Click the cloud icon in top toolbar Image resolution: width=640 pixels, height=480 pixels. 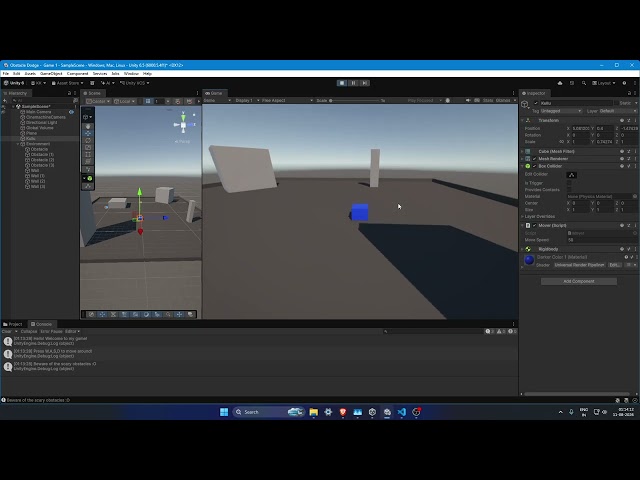coord(560,83)
